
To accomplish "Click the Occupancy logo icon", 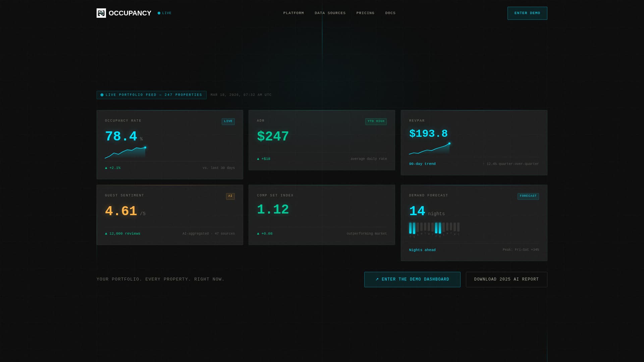I will 101,13.
